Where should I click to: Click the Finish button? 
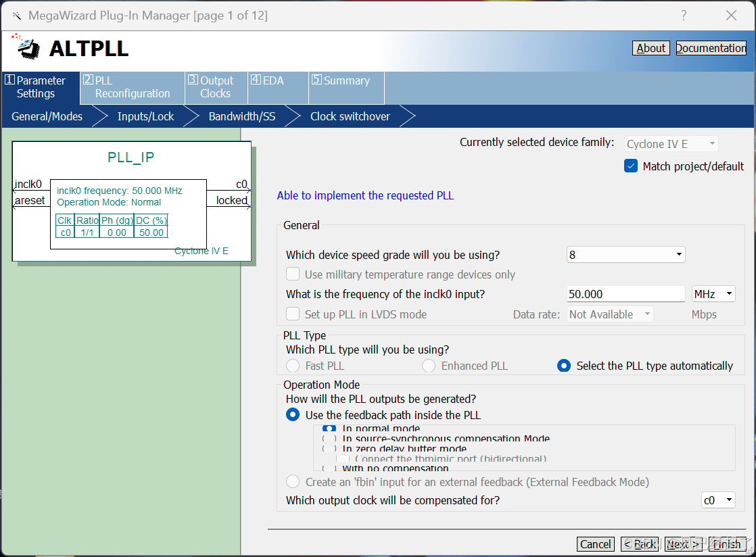point(727,544)
